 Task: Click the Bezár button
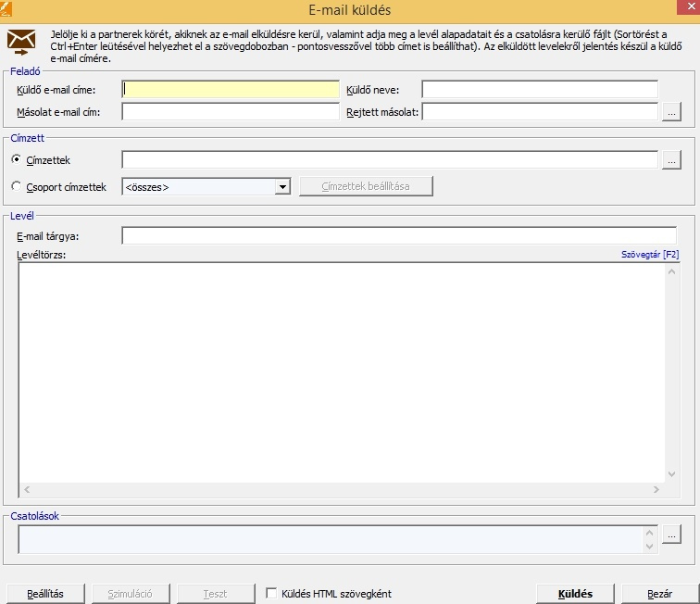tap(659, 594)
